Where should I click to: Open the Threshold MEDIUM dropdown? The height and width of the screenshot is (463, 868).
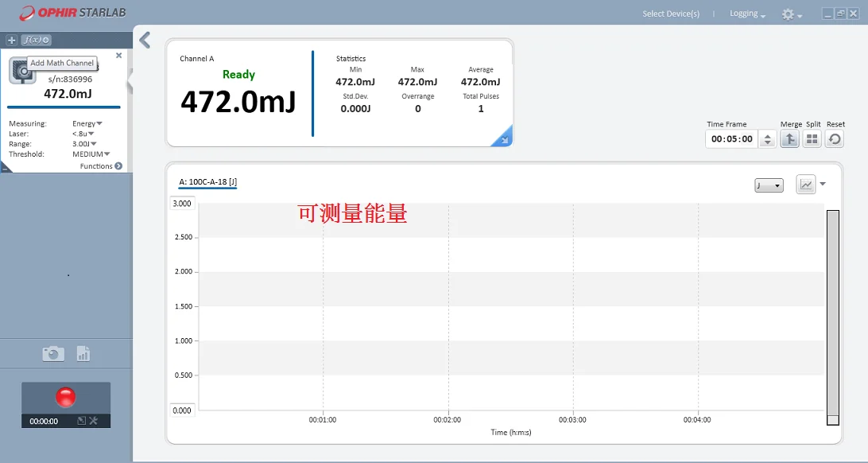coord(91,154)
